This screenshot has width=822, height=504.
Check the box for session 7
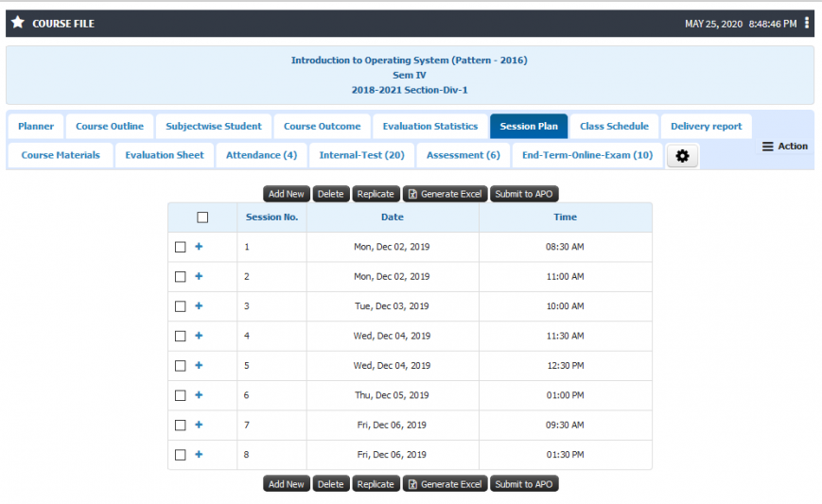tap(181, 425)
